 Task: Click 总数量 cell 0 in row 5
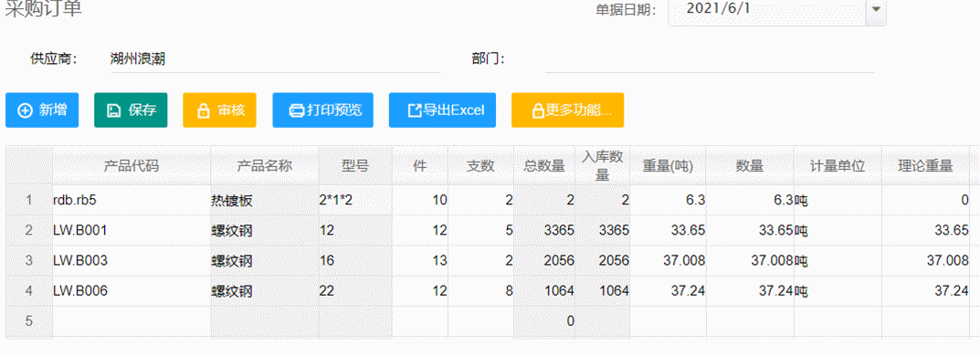click(x=544, y=321)
